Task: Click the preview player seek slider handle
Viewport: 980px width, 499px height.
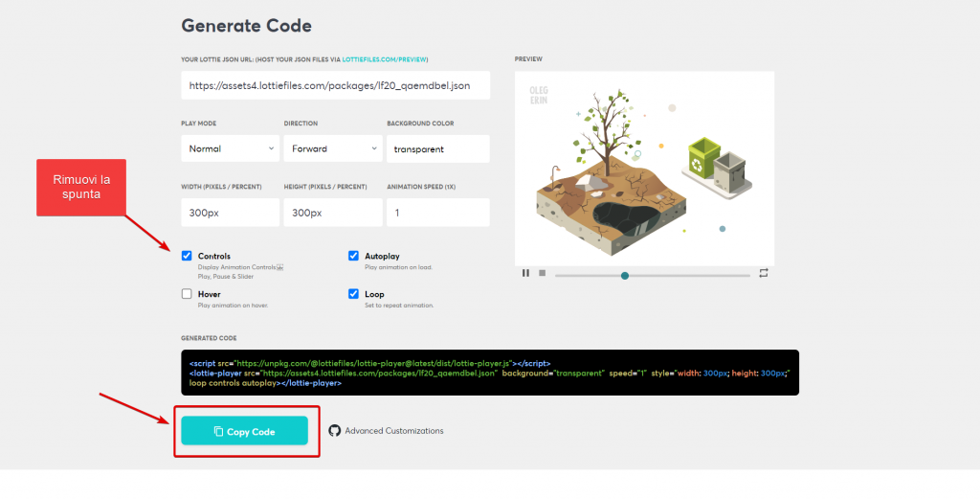Action: (x=625, y=275)
